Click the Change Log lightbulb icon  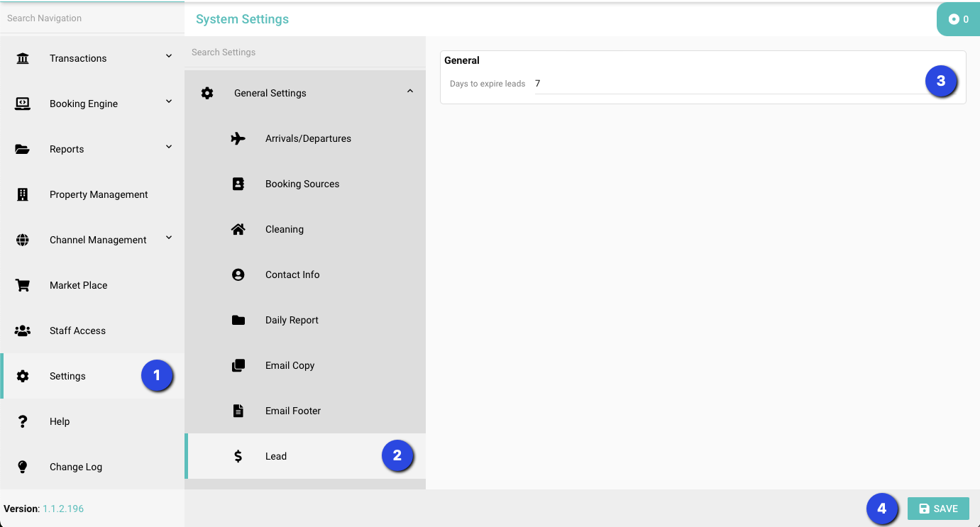(x=23, y=467)
